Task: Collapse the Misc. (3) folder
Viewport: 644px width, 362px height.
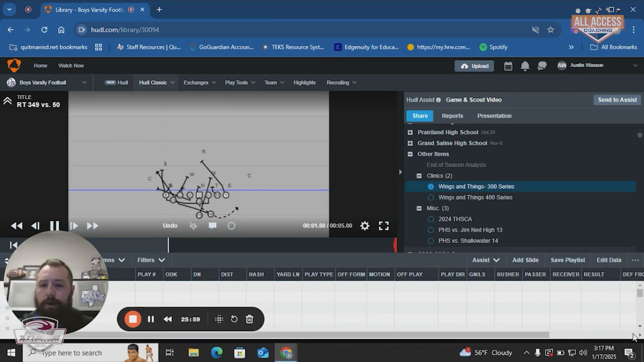Action: click(419, 208)
